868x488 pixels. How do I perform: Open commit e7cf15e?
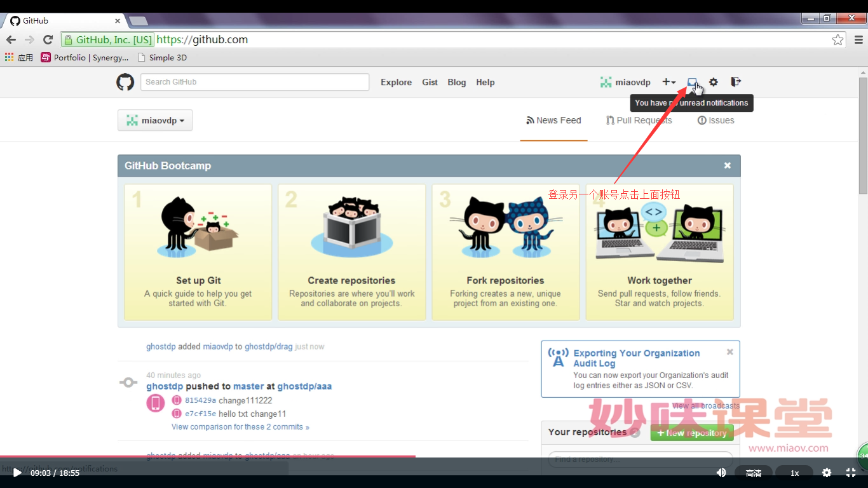200,414
